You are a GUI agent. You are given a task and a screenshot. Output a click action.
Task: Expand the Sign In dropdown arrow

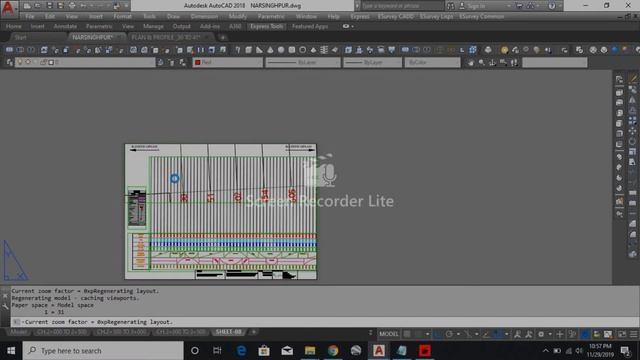pos(509,6)
